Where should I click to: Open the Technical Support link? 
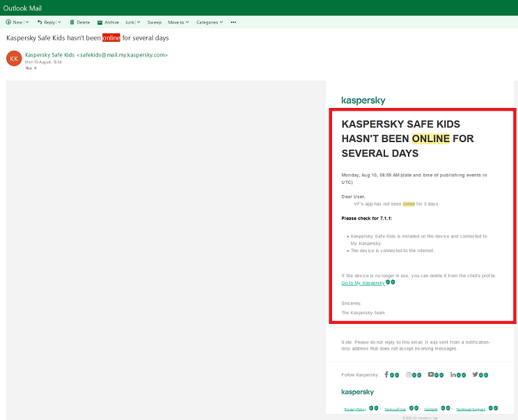pyautogui.click(x=471, y=409)
